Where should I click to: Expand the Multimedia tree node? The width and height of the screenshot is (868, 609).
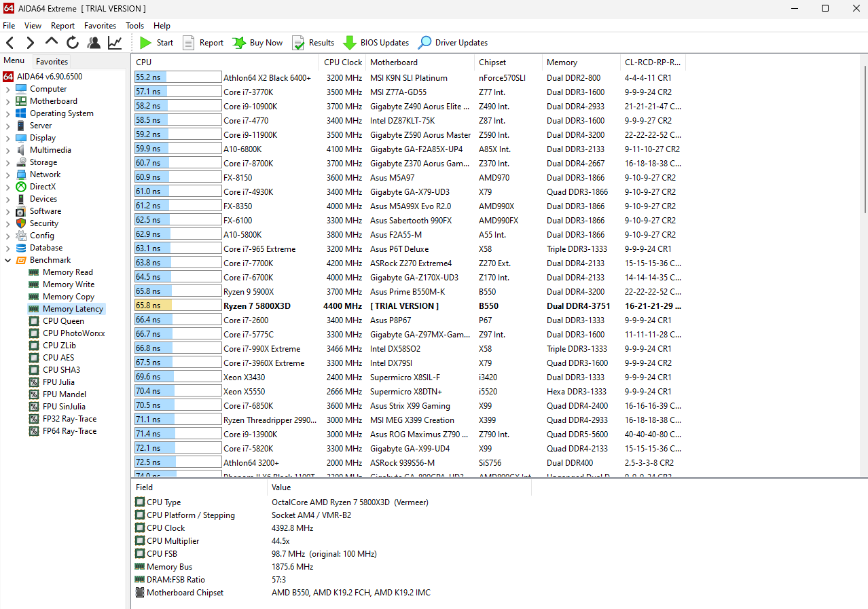[x=8, y=150]
